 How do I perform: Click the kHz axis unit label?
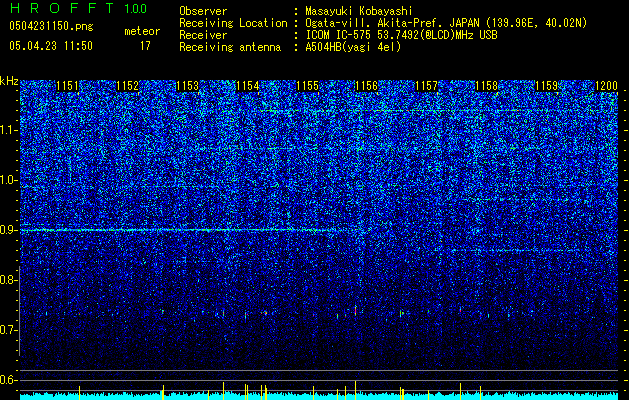pyautogui.click(x=9, y=81)
